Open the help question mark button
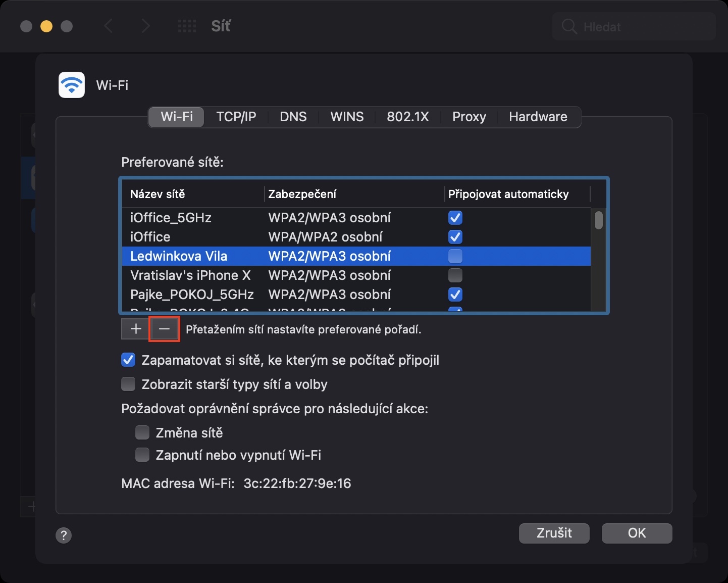 click(x=64, y=535)
